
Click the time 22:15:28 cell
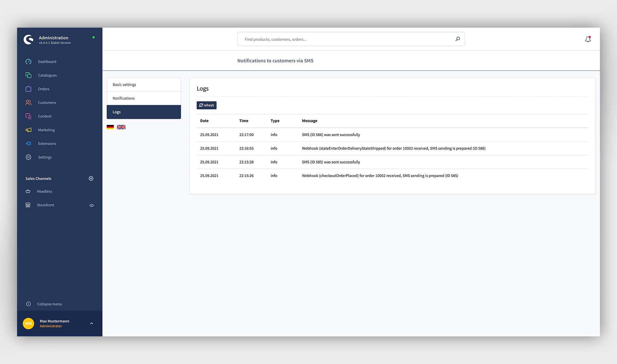point(246,162)
